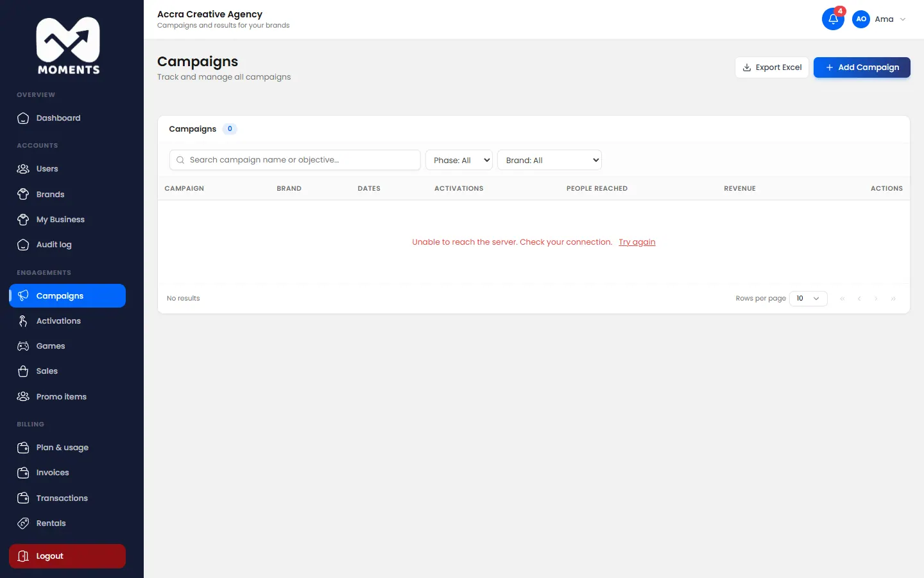Click the Brands sidebar icon

tap(23, 194)
